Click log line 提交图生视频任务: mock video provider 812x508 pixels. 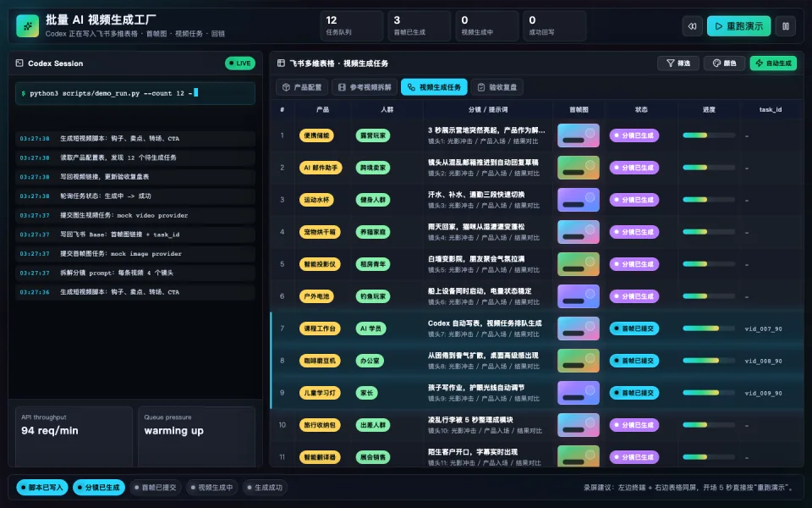click(x=135, y=215)
